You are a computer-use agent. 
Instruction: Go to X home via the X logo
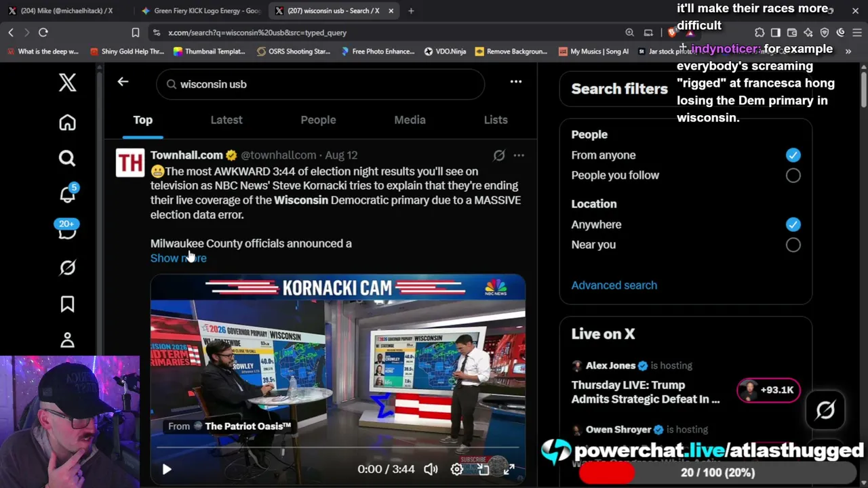coord(67,83)
